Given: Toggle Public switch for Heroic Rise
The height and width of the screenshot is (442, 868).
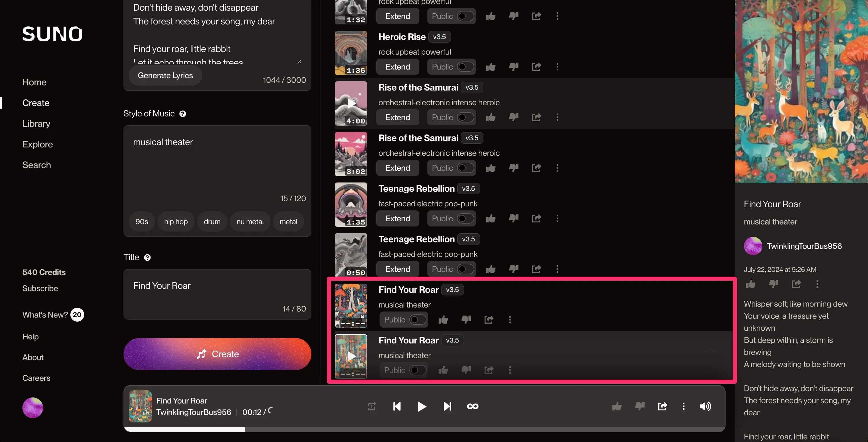Looking at the screenshot, I should tap(465, 67).
